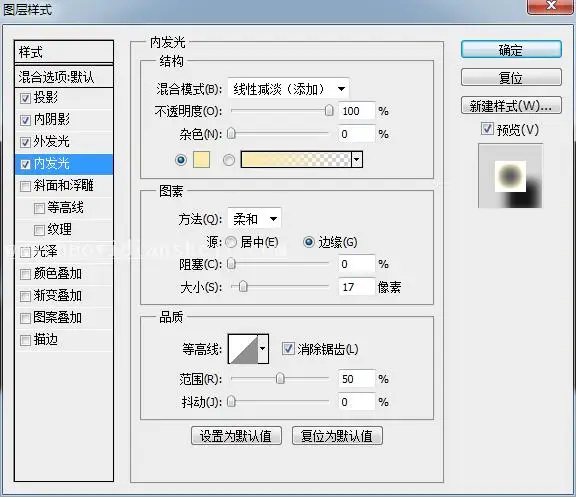The width and height of the screenshot is (576, 497).
Task: Check the 纹理 texture checkbox
Action: point(39,230)
